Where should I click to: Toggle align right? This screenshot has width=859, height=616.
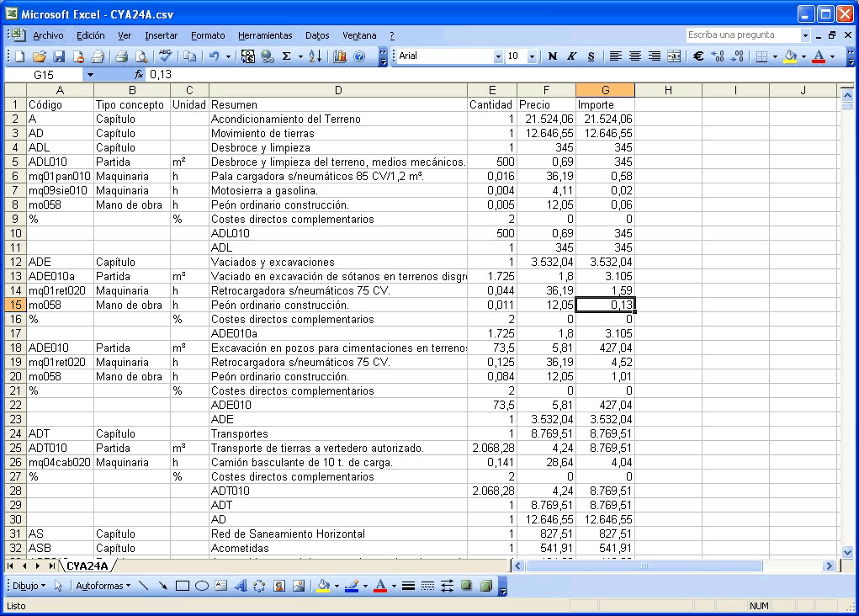[x=654, y=56]
